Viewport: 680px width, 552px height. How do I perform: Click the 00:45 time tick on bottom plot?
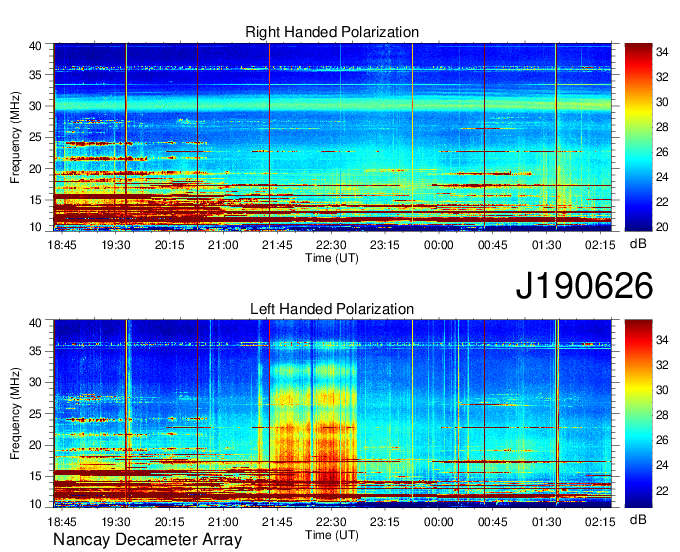click(x=493, y=522)
